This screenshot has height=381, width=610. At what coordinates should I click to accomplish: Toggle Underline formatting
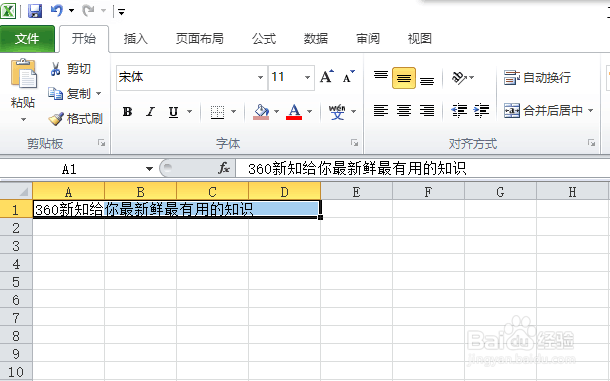coord(174,112)
